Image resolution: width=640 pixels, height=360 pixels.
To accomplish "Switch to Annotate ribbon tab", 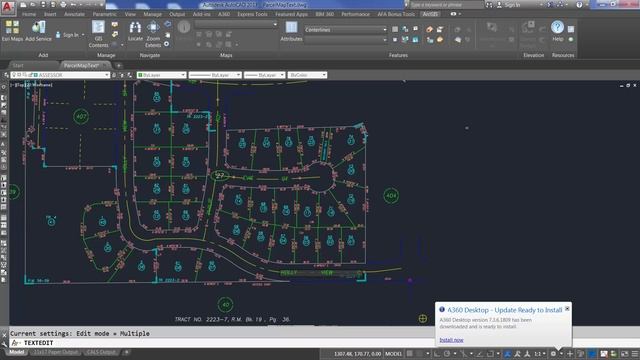I will (74, 14).
